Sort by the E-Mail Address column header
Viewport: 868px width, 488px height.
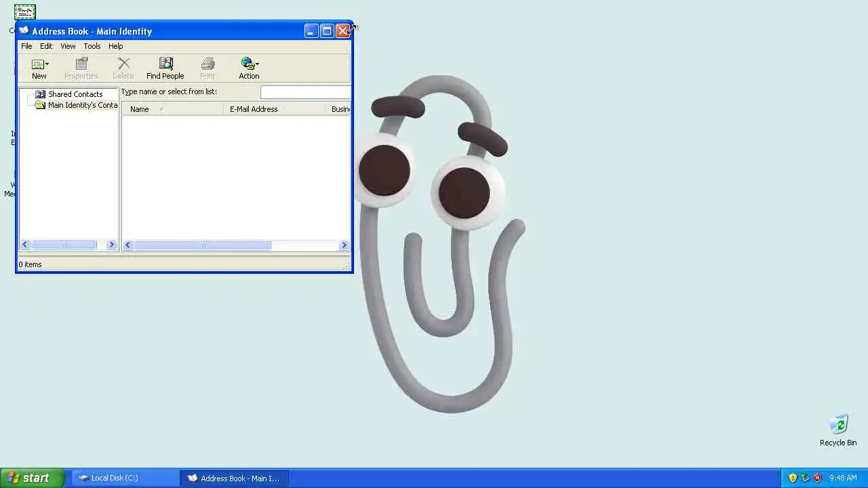(276, 109)
